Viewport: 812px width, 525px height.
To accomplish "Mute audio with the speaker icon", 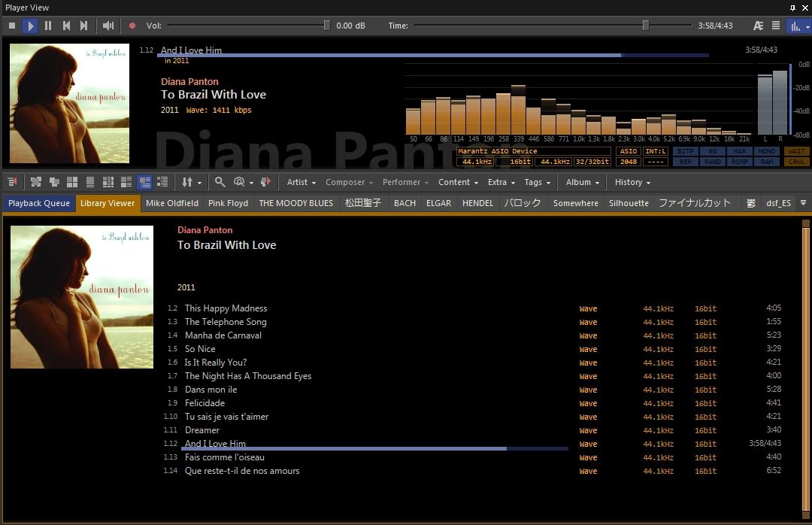I will (x=108, y=26).
